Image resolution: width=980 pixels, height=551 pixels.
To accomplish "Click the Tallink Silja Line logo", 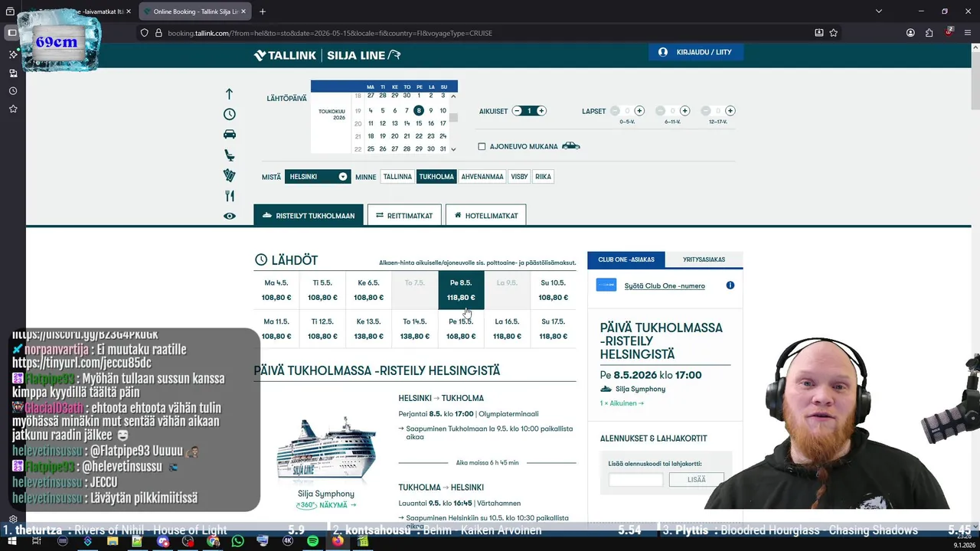I will (327, 55).
